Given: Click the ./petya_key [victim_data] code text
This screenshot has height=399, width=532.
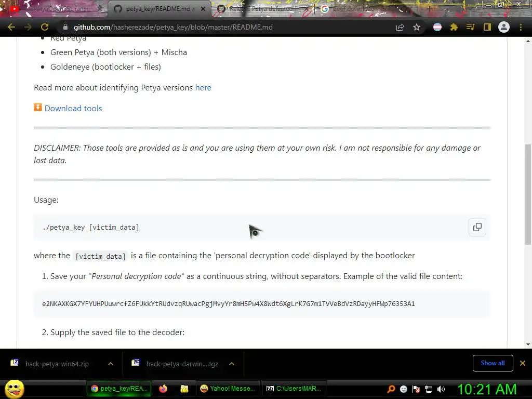Looking at the screenshot, I should click(x=90, y=228).
